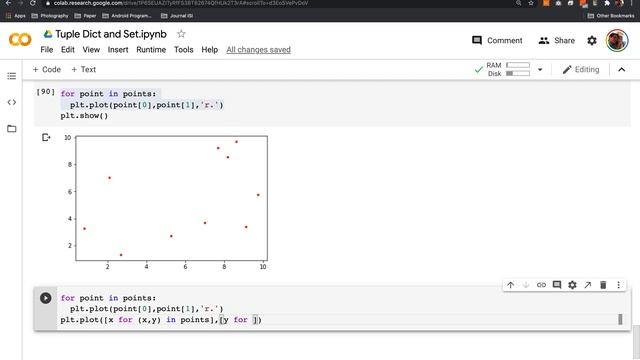Click the scatter plot output image
Viewport: 640px width, 360px height.
click(x=166, y=202)
